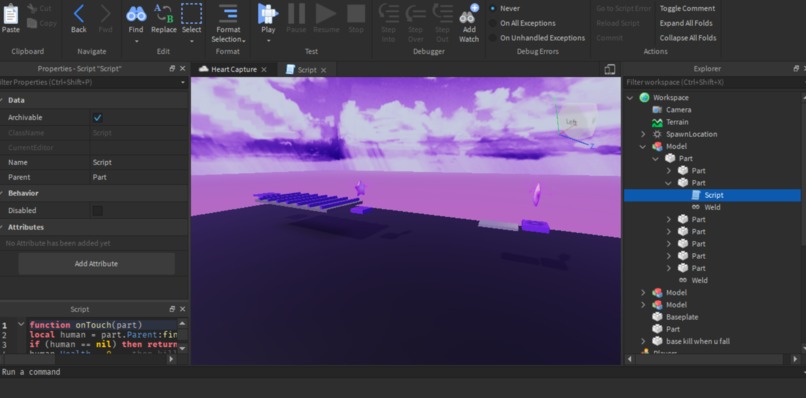
Task: Click the viewport device emulator icon
Action: (610, 69)
